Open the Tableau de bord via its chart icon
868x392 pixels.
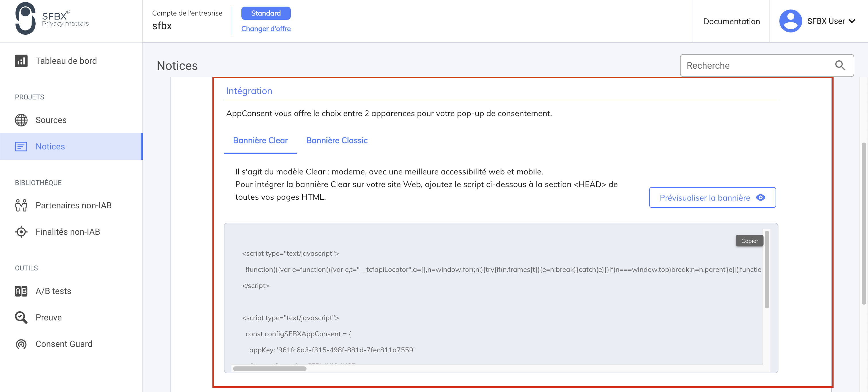(x=21, y=61)
